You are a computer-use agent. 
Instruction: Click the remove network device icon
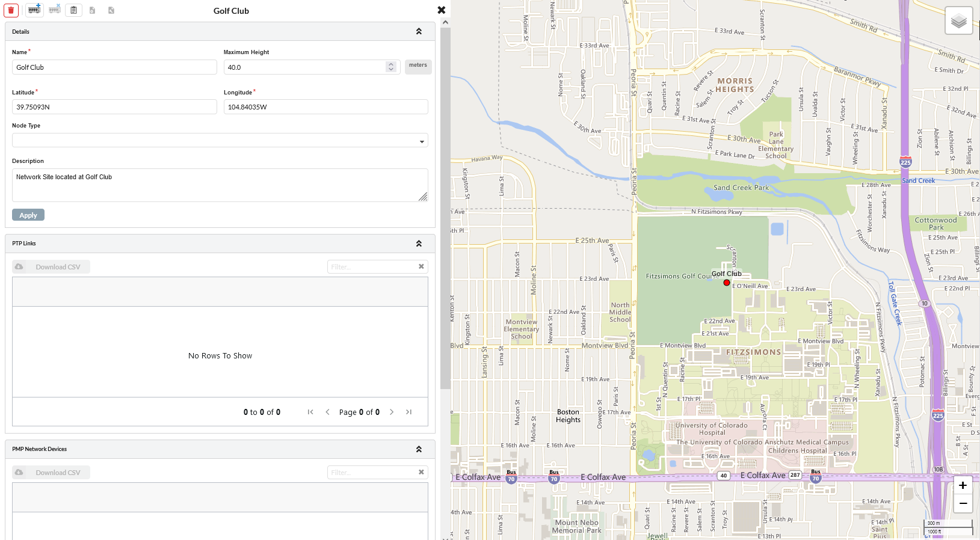(55, 10)
